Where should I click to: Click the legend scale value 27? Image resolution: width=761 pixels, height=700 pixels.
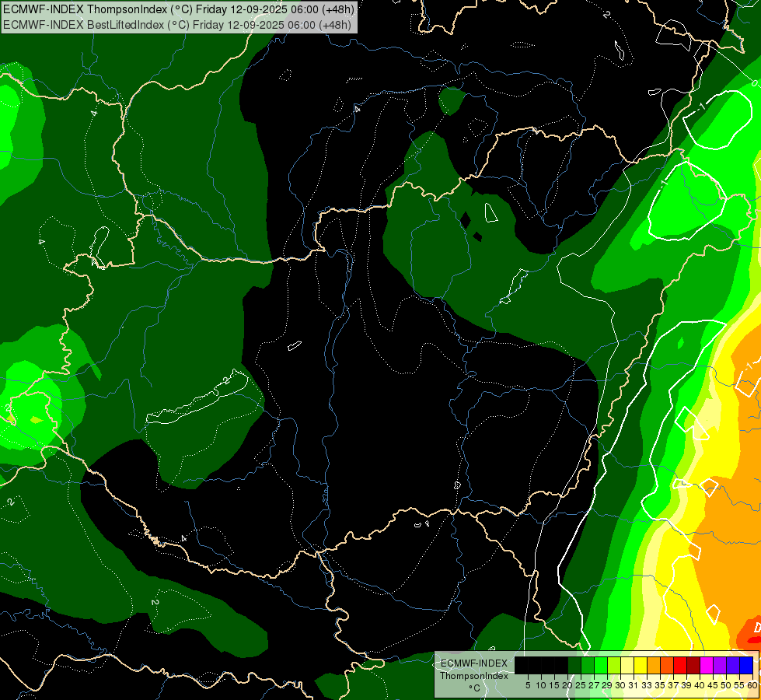pos(594,685)
